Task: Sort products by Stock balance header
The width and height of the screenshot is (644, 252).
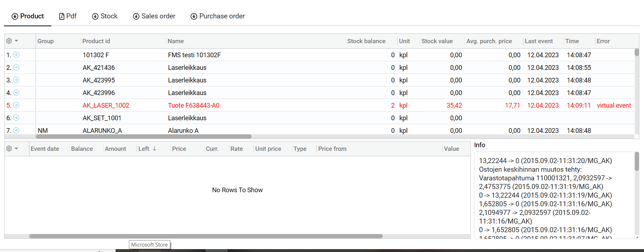Action: point(366,41)
